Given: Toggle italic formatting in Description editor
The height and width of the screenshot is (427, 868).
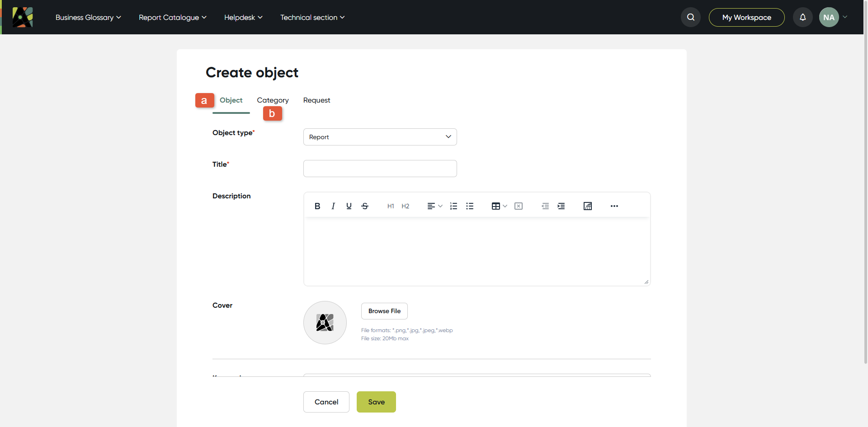Looking at the screenshot, I should click(x=333, y=206).
